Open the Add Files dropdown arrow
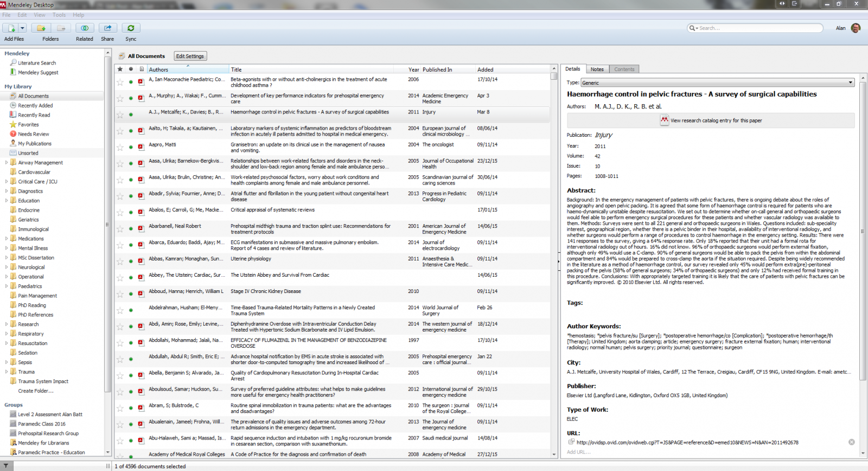Image resolution: width=868 pixels, height=471 pixels. (22, 28)
